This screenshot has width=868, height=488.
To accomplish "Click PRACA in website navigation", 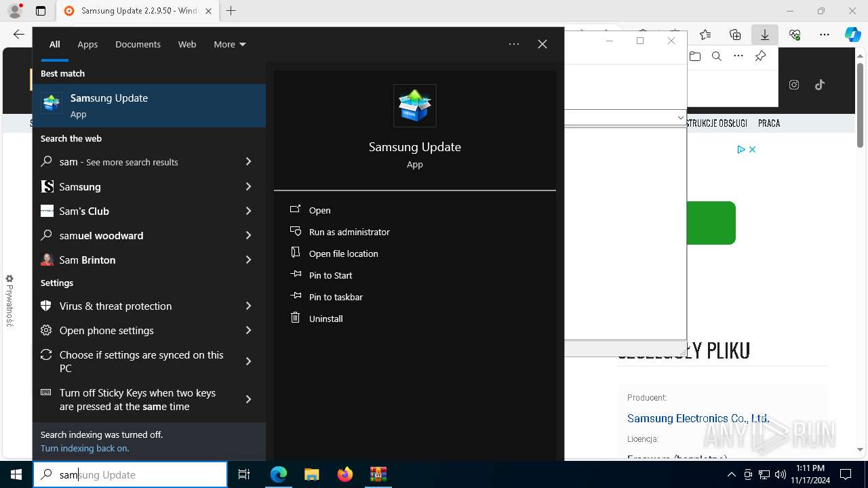I will [x=769, y=123].
